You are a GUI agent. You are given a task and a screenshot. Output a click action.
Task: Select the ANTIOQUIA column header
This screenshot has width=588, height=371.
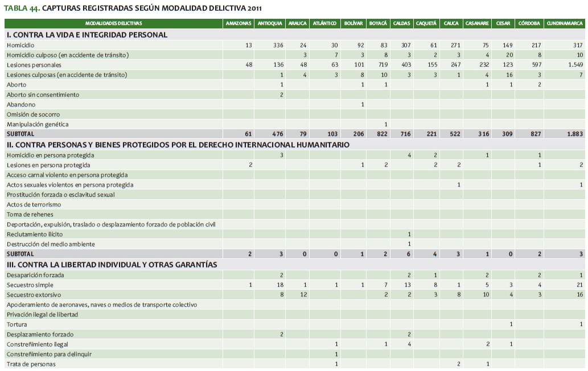click(269, 23)
